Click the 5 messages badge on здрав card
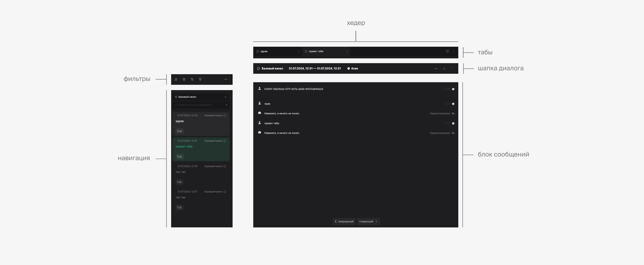The image size is (644, 265). pos(179,131)
